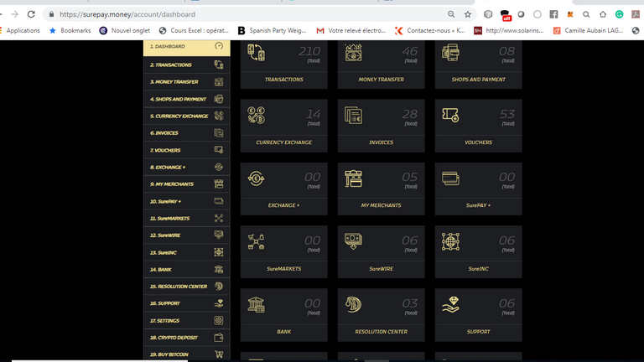This screenshot has height=362, width=644.
Task: Click the My Merchants card store icon
Action: 353,178
